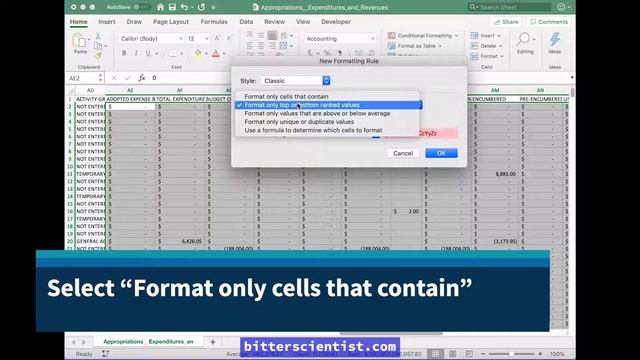Align cell text to the right
This screenshot has height=360, width=640.
coord(272,46)
